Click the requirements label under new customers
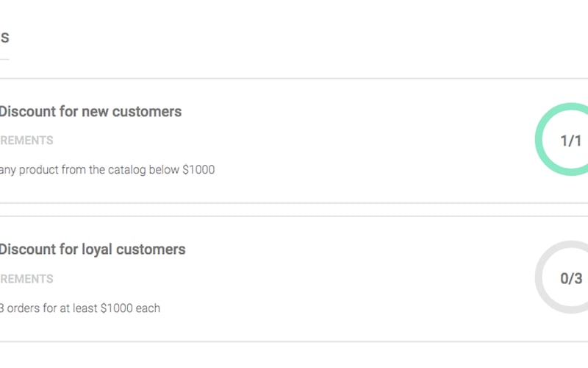The image size is (588, 368). click(x=26, y=141)
